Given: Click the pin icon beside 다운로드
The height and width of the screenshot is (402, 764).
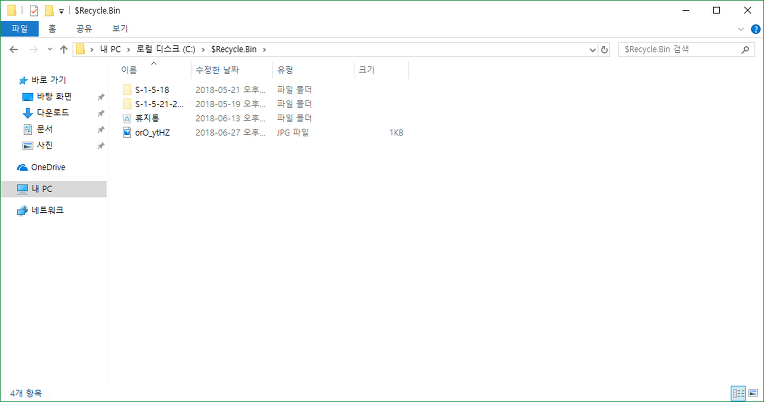Looking at the screenshot, I should 101,113.
